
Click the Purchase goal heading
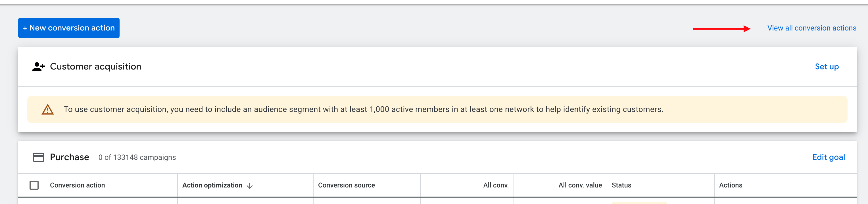tap(69, 157)
